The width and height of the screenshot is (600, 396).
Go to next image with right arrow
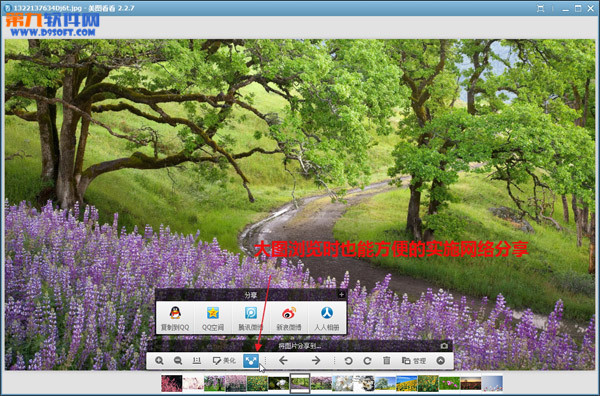(x=316, y=360)
